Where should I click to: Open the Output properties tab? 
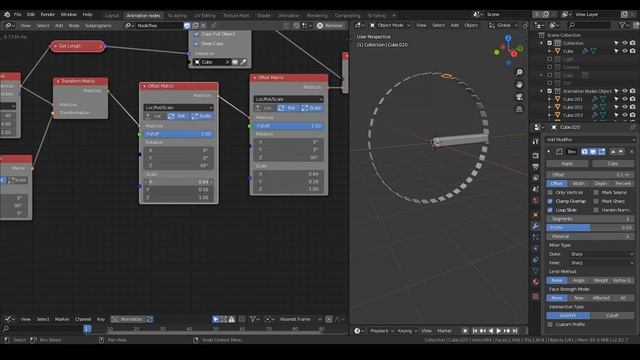tap(536, 167)
